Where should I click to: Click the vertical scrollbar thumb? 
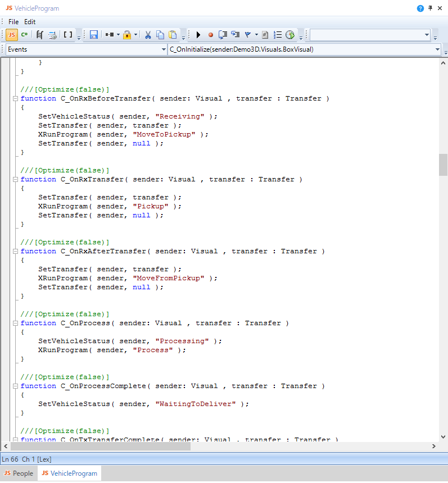click(x=443, y=165)
